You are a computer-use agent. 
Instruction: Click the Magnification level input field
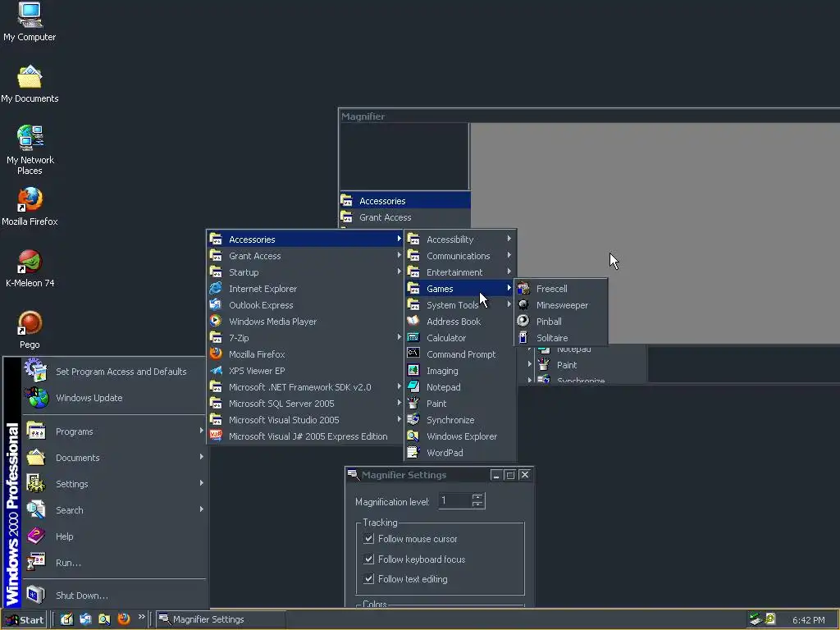pos(454,501)
